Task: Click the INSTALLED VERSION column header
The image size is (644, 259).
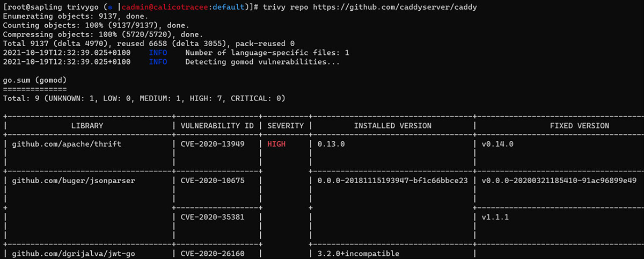Action: (392, 126)
